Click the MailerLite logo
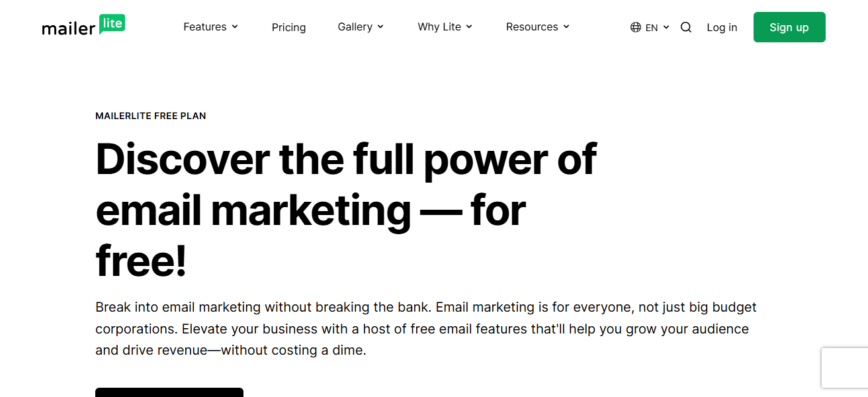 pyautogui.click(x=83, y=26)
